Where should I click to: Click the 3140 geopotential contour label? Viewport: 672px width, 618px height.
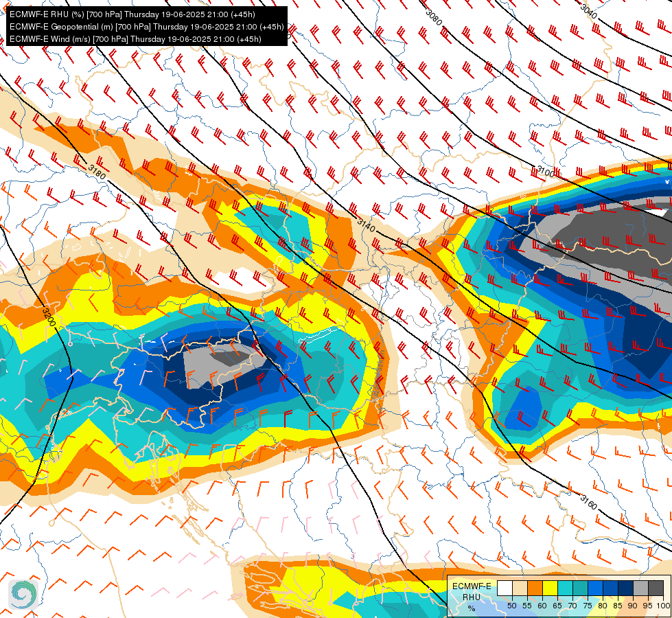[366, 225]
